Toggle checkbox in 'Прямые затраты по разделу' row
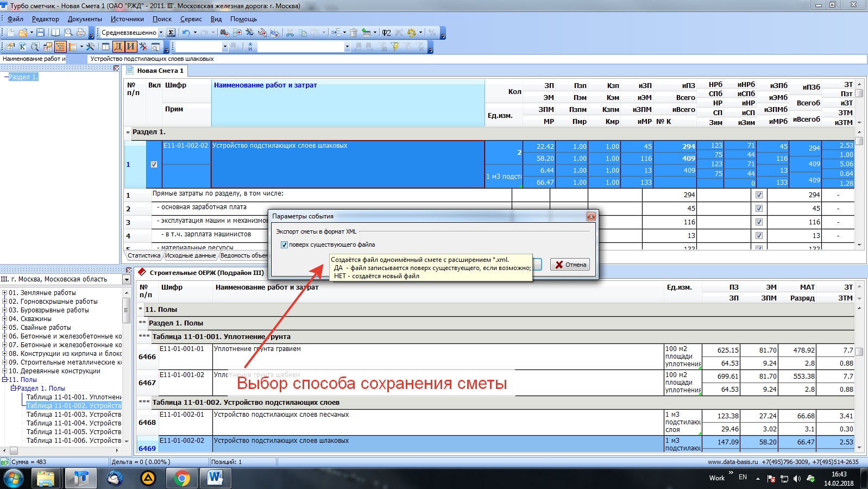Screen dimensions: 868x489 point(759,195)
